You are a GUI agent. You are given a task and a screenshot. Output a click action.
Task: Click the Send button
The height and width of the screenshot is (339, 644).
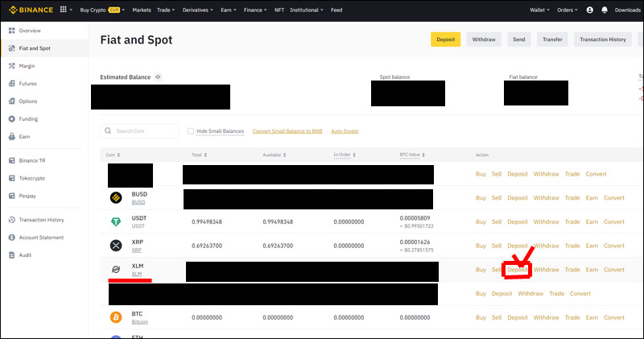coord(518,39)
